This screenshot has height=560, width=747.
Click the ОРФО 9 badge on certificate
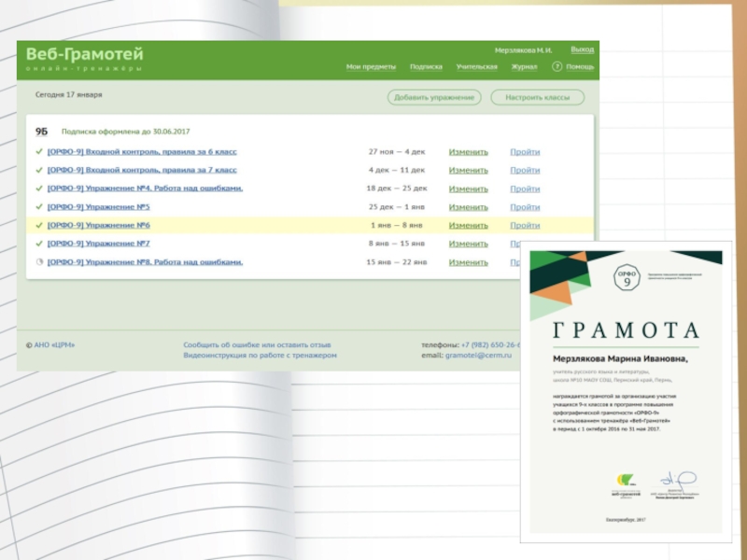pos(627,276)
